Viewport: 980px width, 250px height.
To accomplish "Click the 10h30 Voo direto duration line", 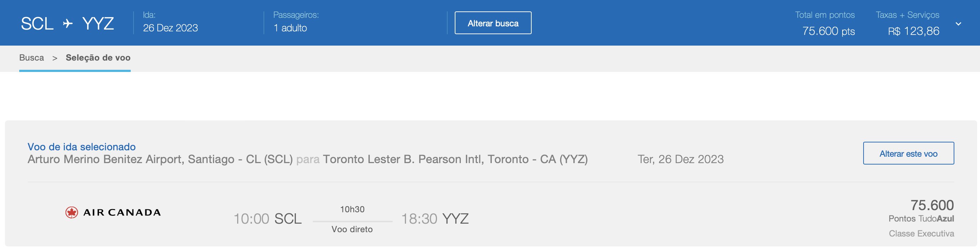I will (352, 220).
